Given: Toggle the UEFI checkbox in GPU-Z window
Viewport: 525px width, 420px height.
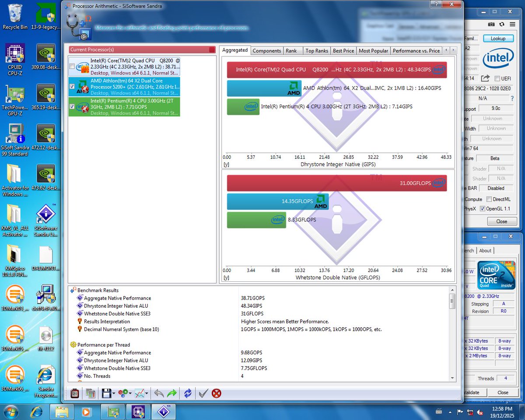Looking at the screenshot, I should [x=497, y=78].
